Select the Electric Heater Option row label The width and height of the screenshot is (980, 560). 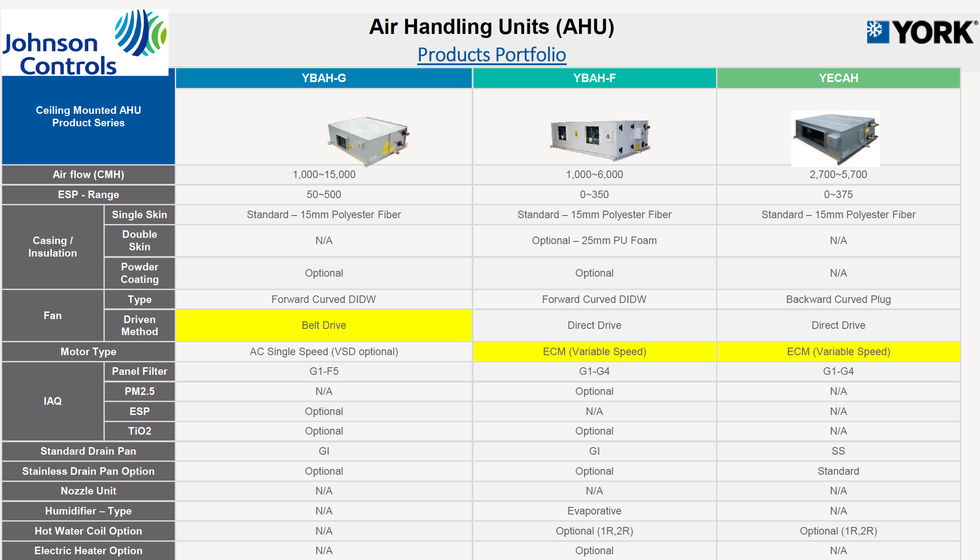(x=88, y=551)
